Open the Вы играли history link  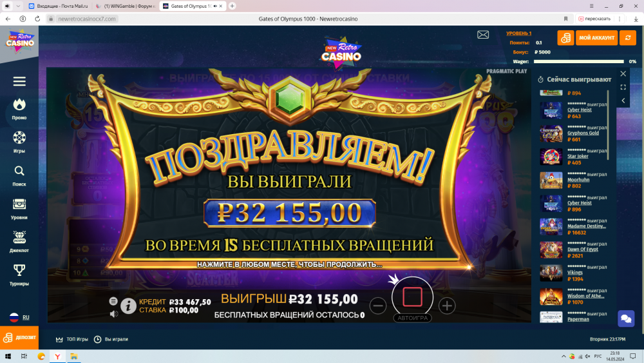111,339
